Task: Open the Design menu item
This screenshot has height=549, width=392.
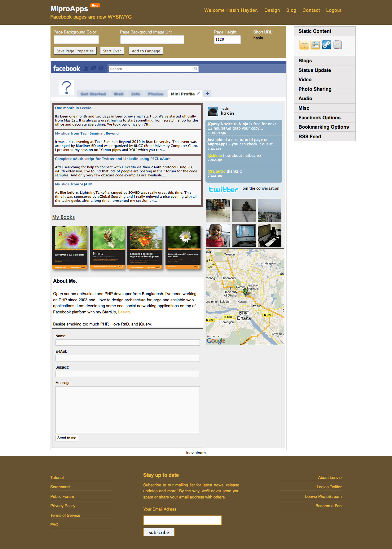Action: [272, 10]
